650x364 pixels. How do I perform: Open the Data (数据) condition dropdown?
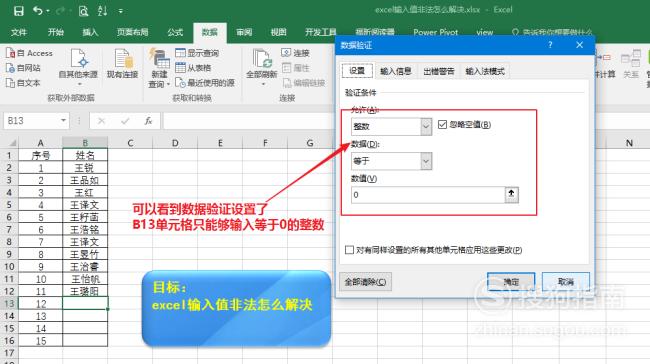[426, 161]
